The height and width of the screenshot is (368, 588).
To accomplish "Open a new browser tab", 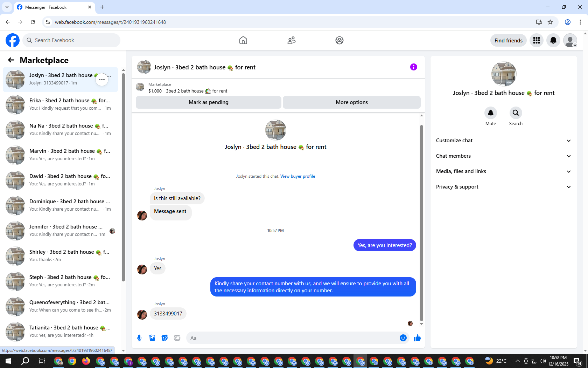I will [102, 7].
